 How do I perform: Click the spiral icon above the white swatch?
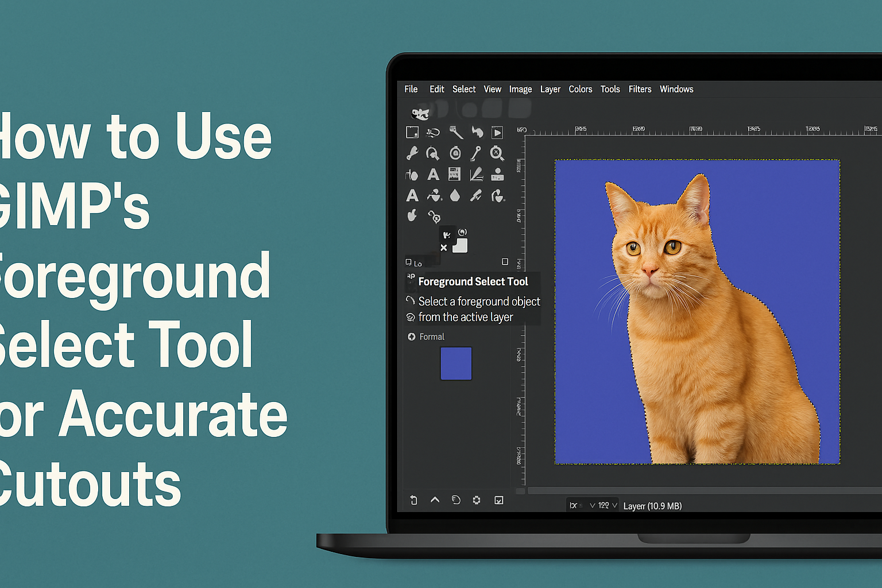[x=462, y=232]
